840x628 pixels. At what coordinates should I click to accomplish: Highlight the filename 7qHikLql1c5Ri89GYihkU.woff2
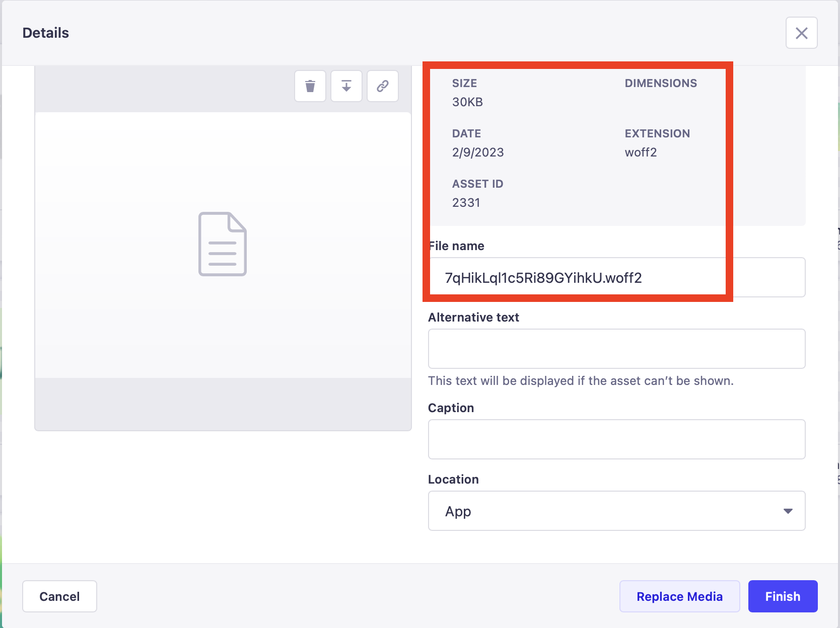(x=543, y=277)
